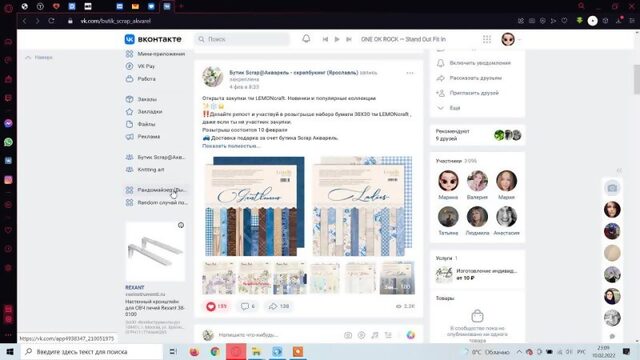
Task: Open the camera icon in right chat sidebar
Action: coord(612,188)
